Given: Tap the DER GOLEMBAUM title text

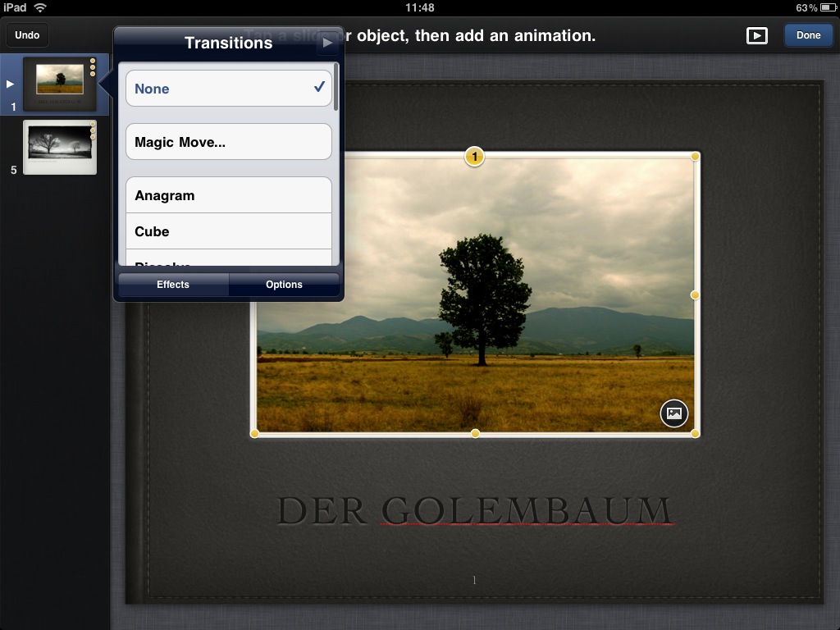Looking at the screenshot, I should (474, 510).
